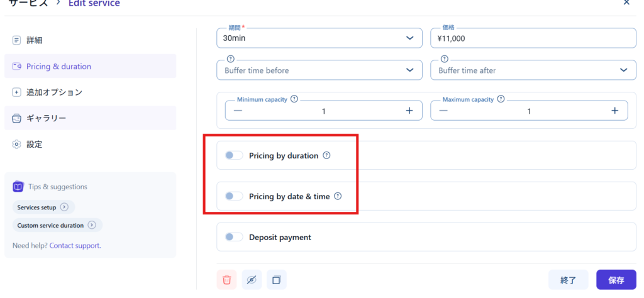Go to the 詳細 section
This screenshot has width=644, height=298.
[x=35, y=40]
